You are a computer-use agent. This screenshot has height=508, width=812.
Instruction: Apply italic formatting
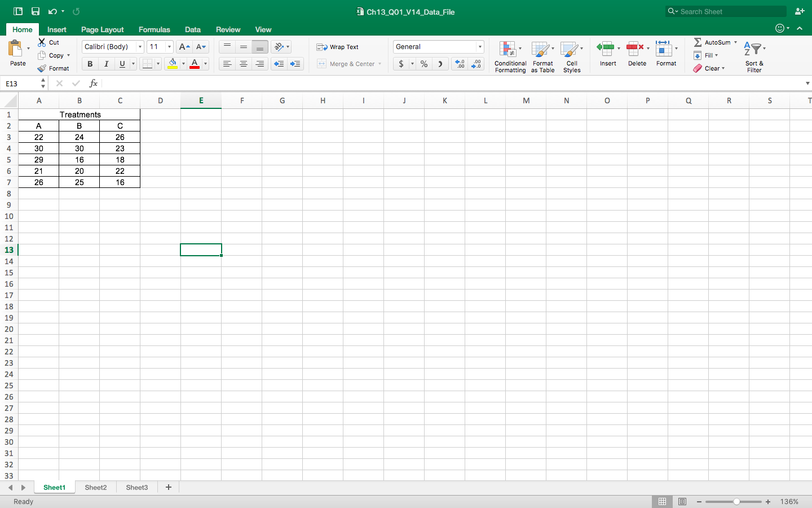tap(106, 64)
